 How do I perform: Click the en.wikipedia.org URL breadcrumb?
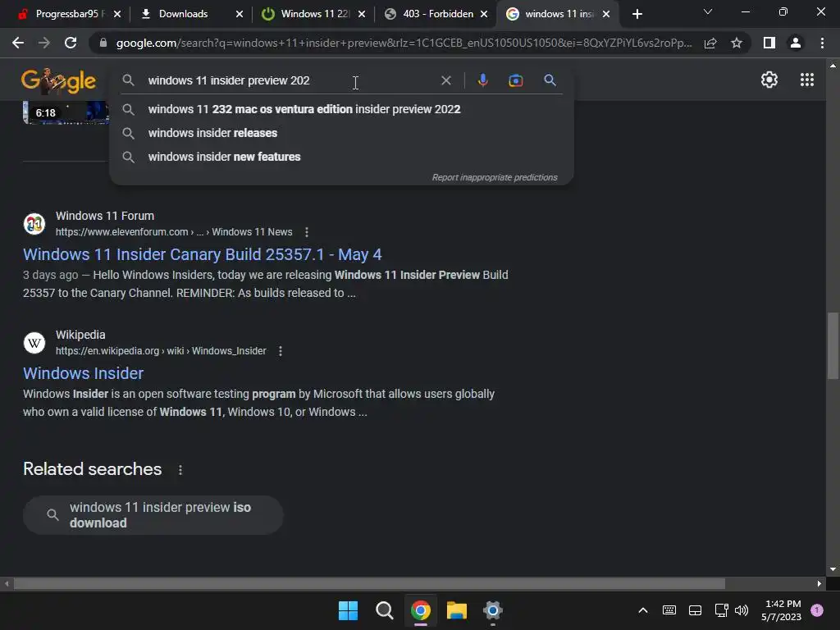click(161, 351)
